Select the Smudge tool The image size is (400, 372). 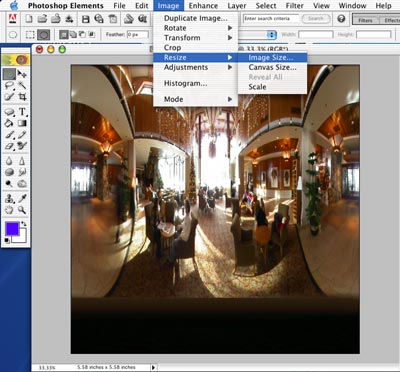[x=22, y=172]
